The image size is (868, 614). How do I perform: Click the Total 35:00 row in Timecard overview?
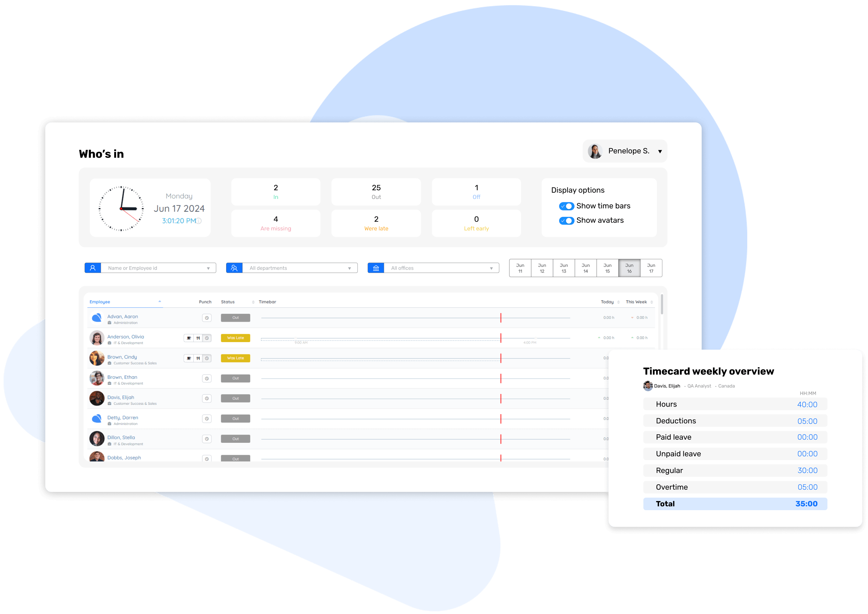coord(735,504)
